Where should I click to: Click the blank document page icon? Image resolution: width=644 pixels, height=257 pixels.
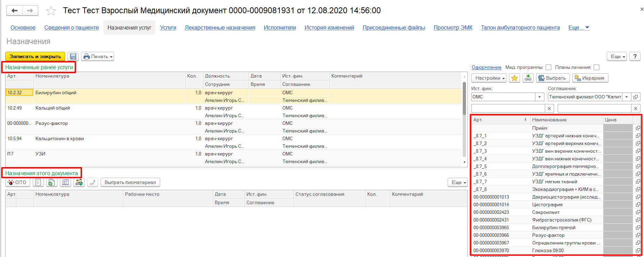click(x=38, y=182)
